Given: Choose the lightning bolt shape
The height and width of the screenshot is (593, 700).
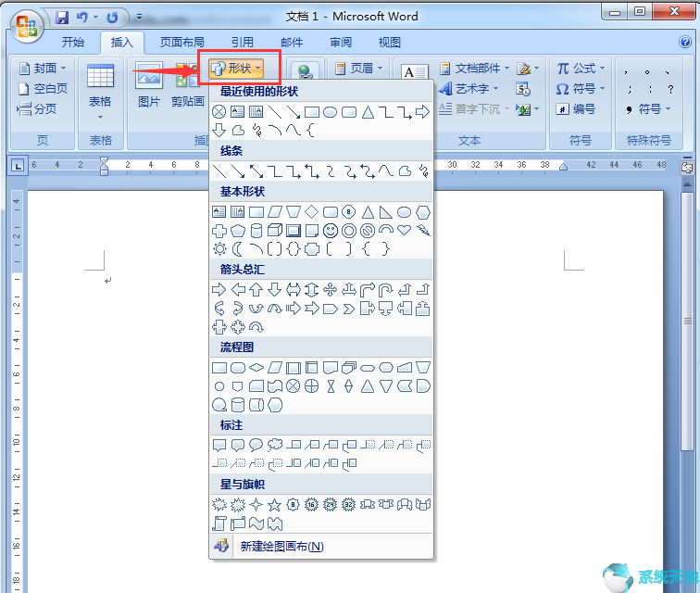Looking at the screenshot, I should pos(423,230).
